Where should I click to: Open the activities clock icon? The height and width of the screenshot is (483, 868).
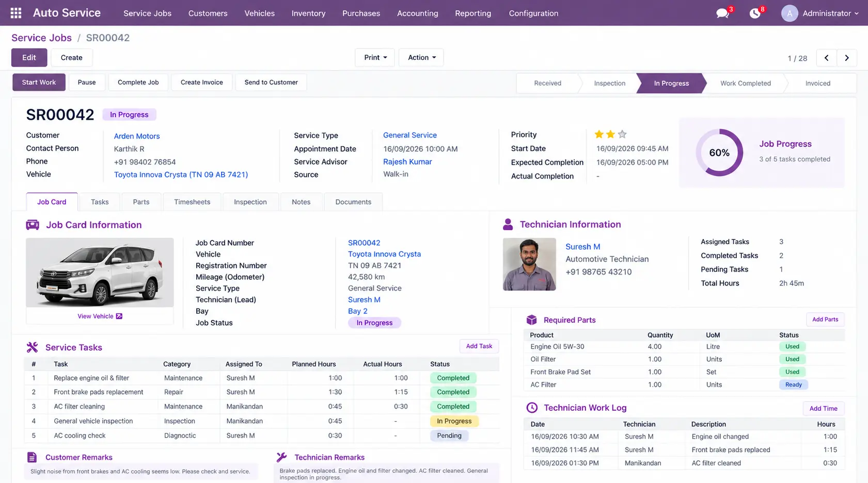click(x=755, y=13)
